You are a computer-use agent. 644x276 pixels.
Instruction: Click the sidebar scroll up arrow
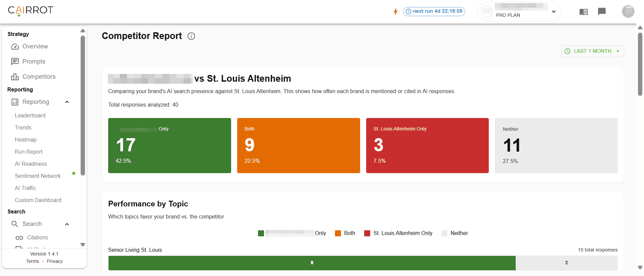83,31
